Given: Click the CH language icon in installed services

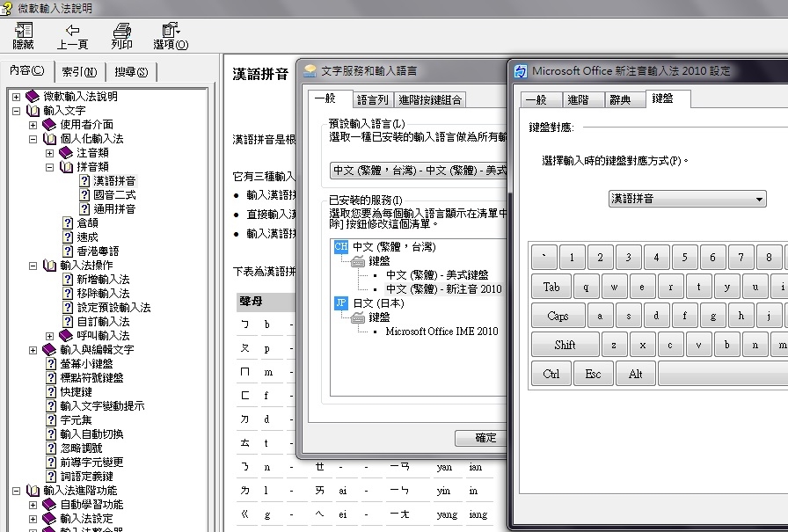Looking at the screenshot, I should 340,247.
